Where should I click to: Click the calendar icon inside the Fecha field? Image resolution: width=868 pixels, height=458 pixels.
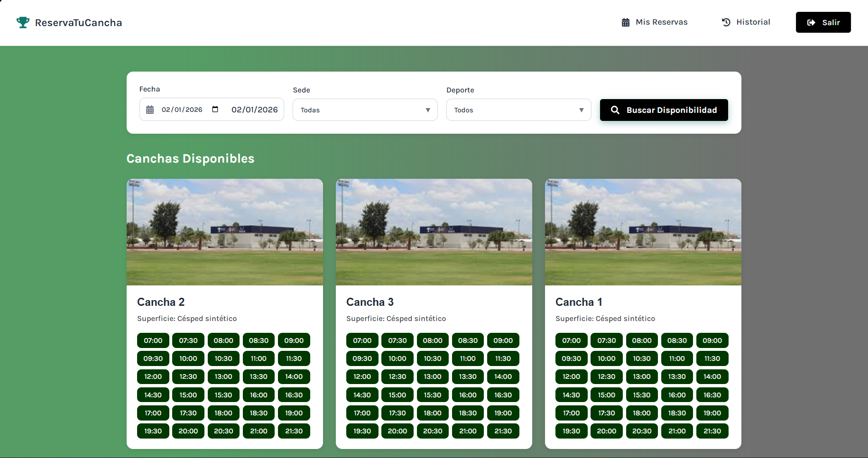coord(150,110)
